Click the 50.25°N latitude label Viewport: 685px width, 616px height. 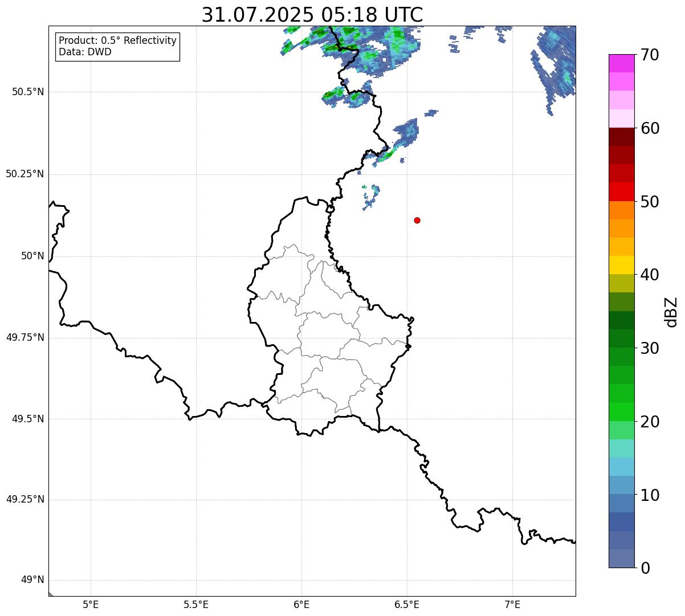tap(25, 174)
